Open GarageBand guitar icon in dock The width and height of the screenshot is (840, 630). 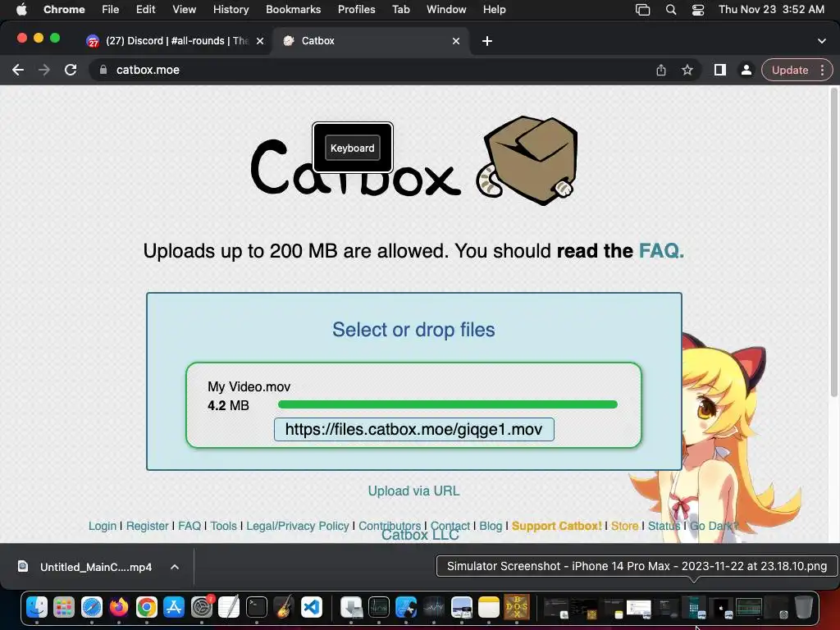[x=284, y=608]
